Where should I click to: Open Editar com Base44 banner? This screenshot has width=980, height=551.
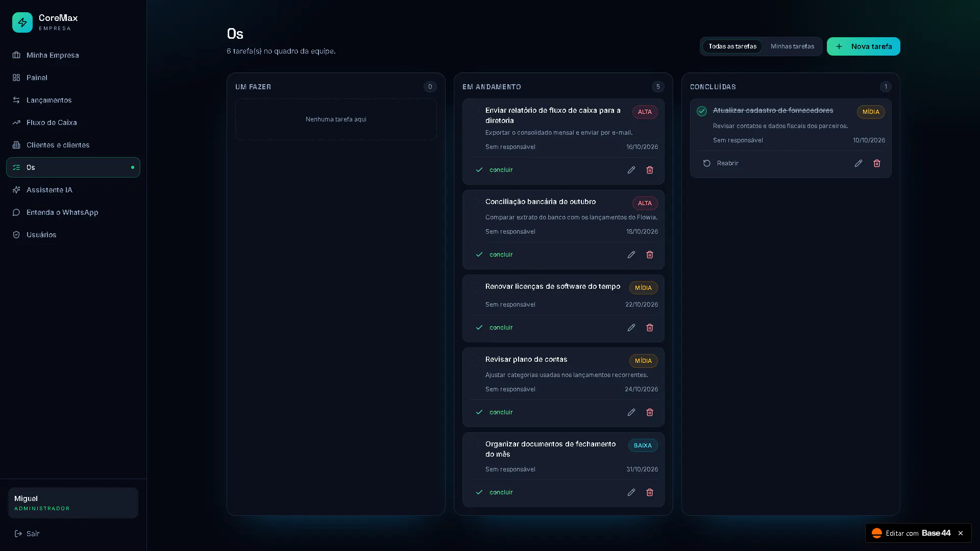[912, 533]
